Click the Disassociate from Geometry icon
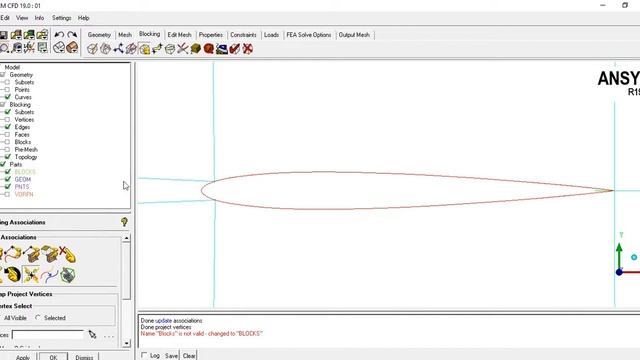The height and width of the screenshot is (360, 640). click(68, 254)
